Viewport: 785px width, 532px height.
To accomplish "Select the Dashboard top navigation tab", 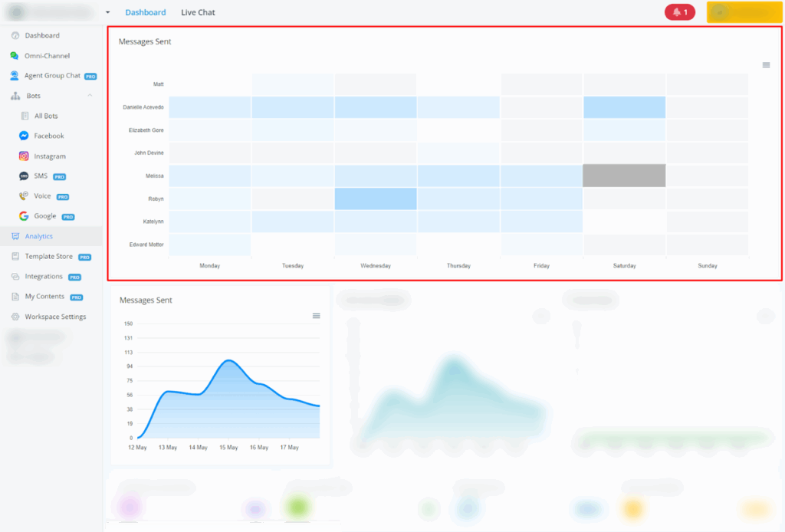I will 146,12.
